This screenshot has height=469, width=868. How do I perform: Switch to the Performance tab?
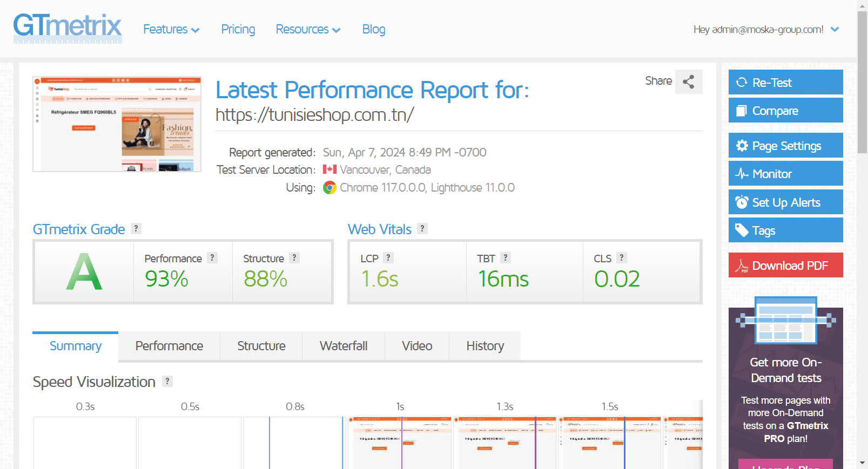(x=169, y=346)
